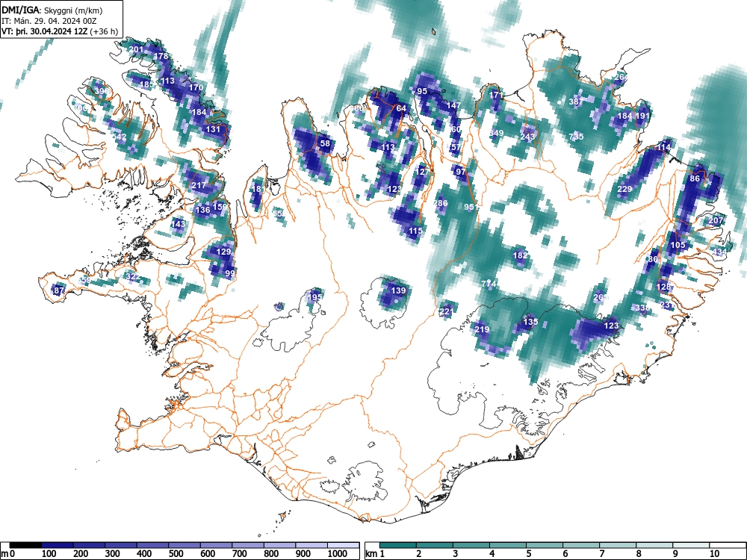Click the '147' visibility value
Viewport: 747px width, 560px height.
(453, 106)
